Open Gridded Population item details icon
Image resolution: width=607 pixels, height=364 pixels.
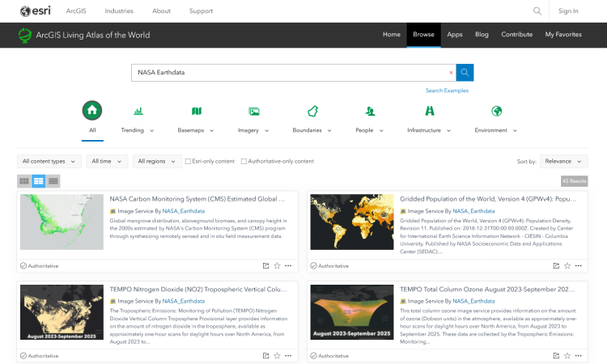click(556, 266)
